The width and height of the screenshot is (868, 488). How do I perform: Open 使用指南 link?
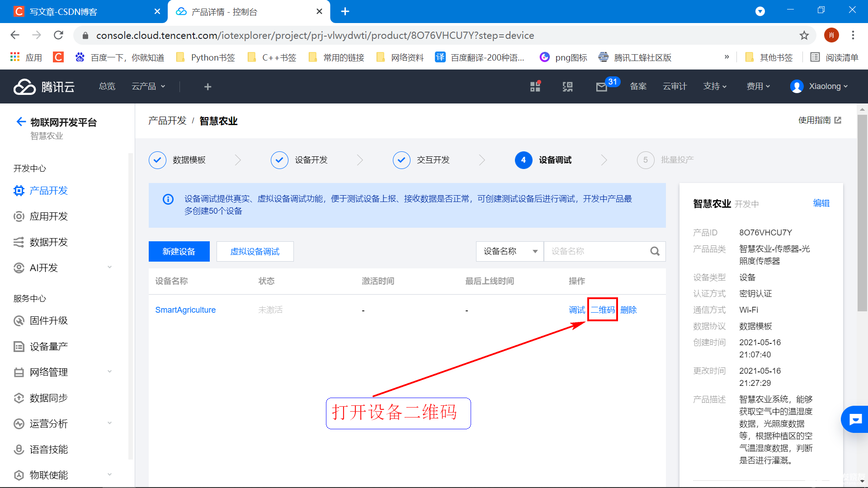click(x=820, y=120)
